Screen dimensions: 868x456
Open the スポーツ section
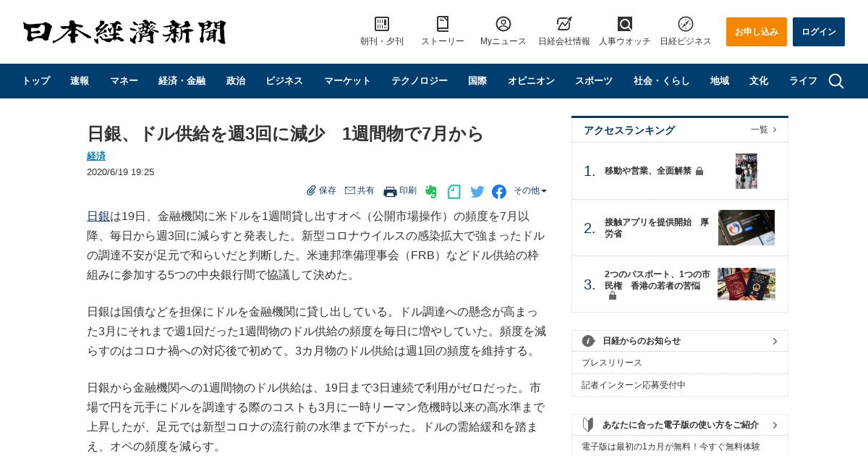click(x=594, y=81)
